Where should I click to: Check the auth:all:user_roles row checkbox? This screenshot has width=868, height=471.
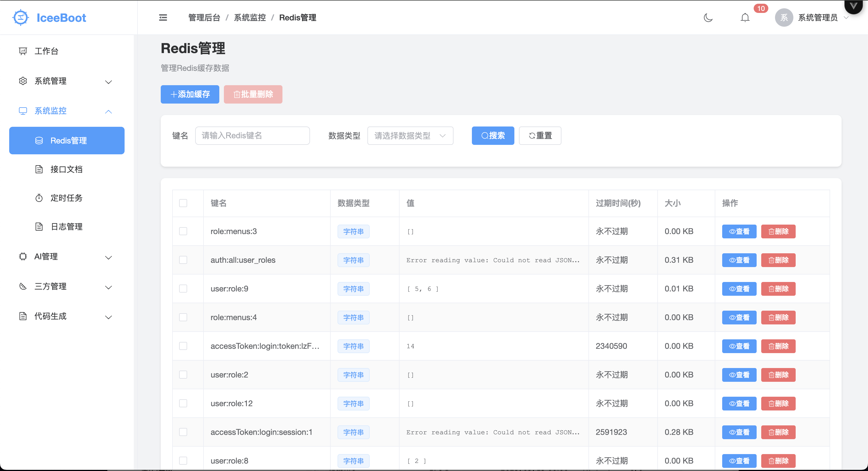click(x=183, y=260)
